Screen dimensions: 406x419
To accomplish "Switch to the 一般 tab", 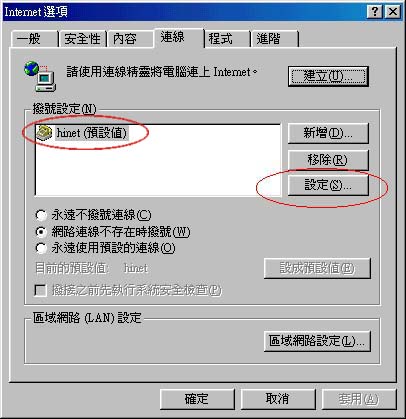I will click(34, 39).
